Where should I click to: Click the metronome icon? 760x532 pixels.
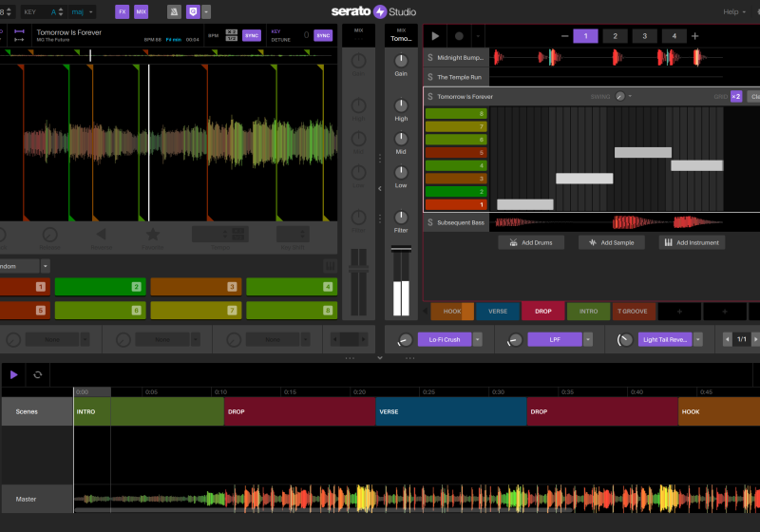pos(174,11)
